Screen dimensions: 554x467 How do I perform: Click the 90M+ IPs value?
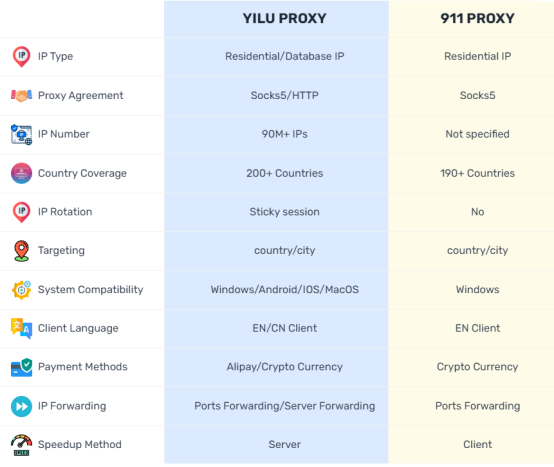click(x=284, y=134)
